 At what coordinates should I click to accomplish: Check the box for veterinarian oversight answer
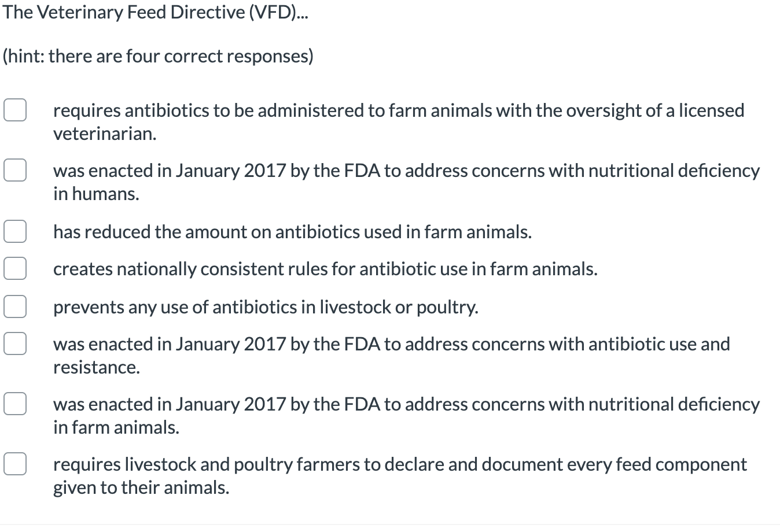point(16,110)
